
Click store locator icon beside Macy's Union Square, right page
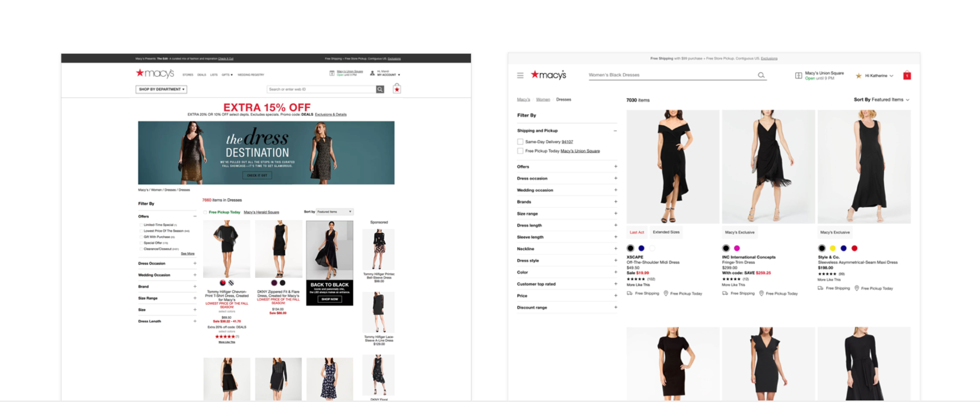click(798, 76)
